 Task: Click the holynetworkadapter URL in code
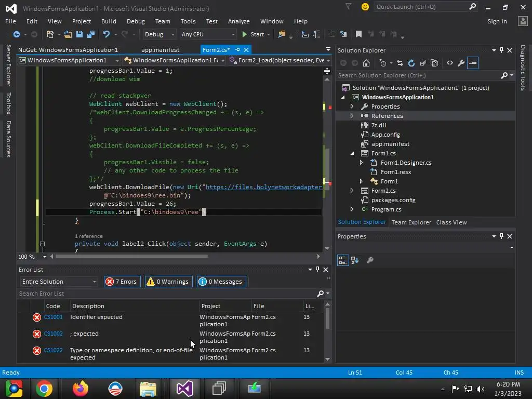(263, 187)
